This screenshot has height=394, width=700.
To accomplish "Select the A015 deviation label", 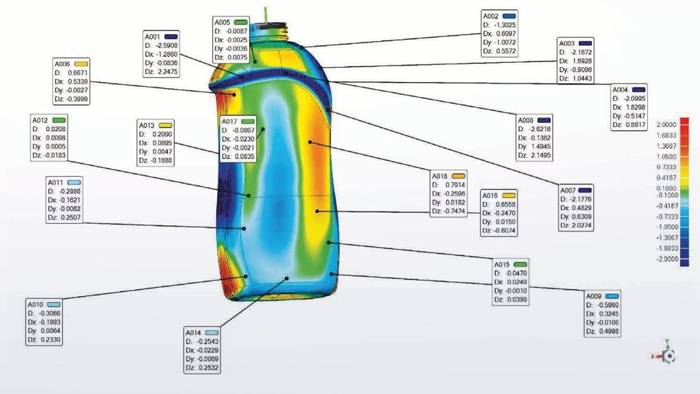I will click(x=511, y=282).
